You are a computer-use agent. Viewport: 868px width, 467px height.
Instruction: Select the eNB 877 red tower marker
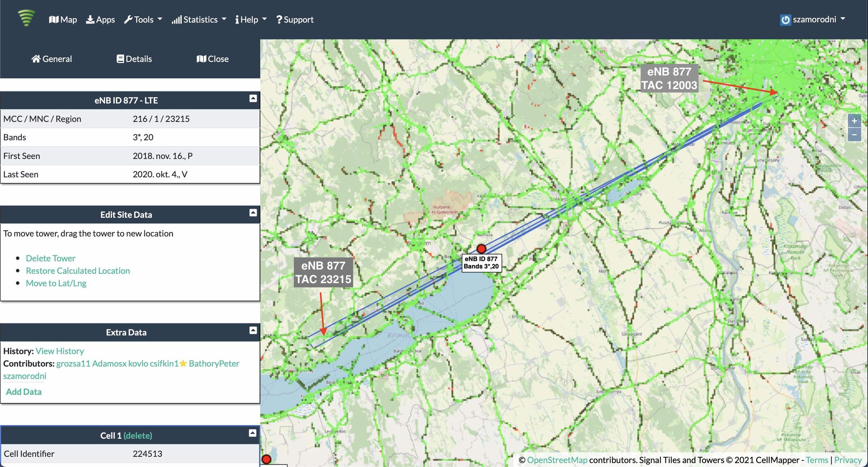[x=481, y=249]
